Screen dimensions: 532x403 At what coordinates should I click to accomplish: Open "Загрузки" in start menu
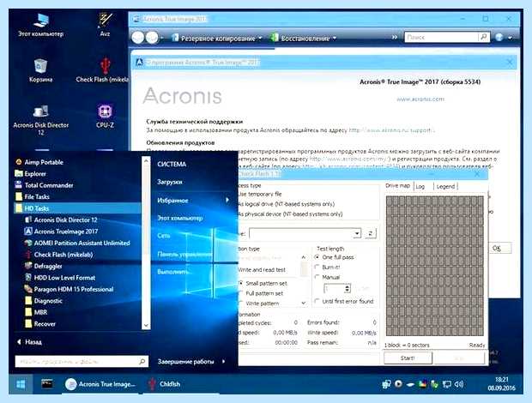point(170,182)
